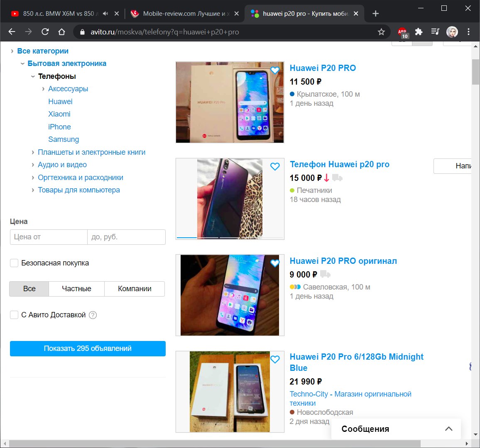480x448 pixels.
Task: Mute the BMW X6M tab audio
Action: [105, 13]
